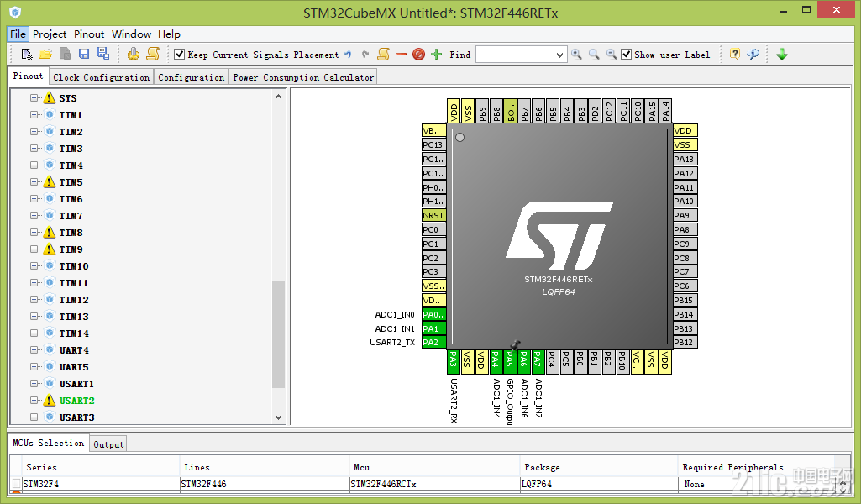Open the File menu

(18, 34)
